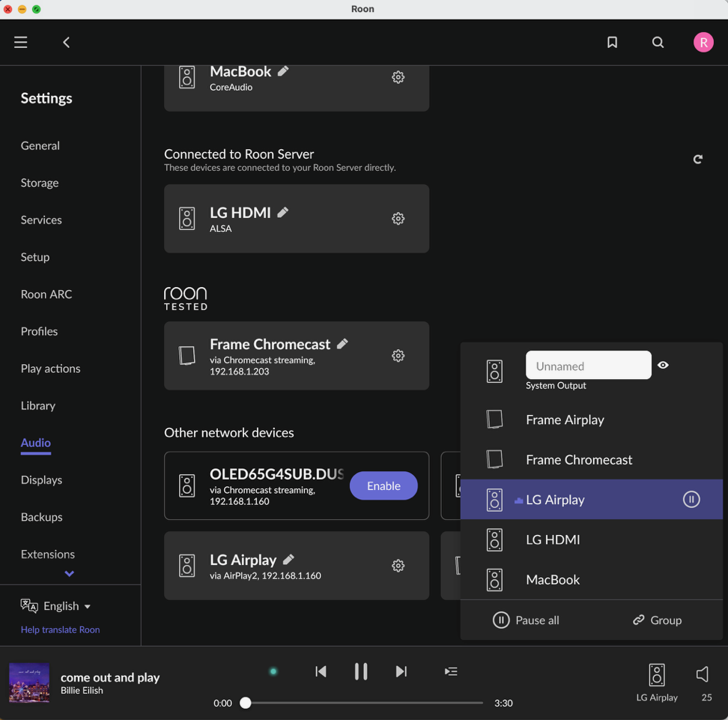Open bookmarks from the top bar

tap(612, 42)
